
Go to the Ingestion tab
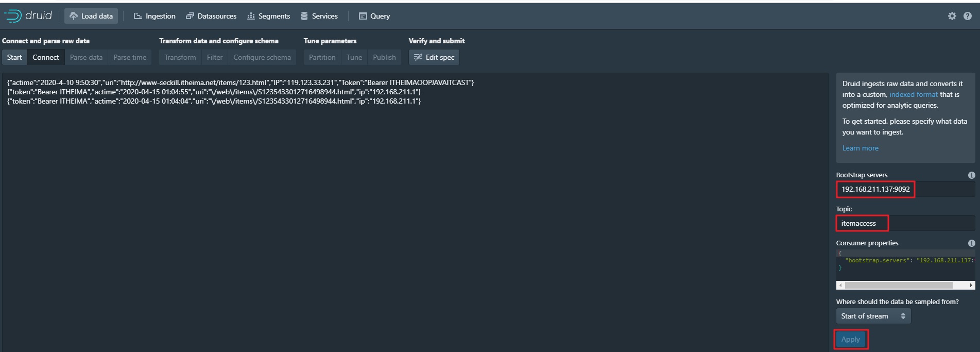pyautogui.click(x=154, y=16)
